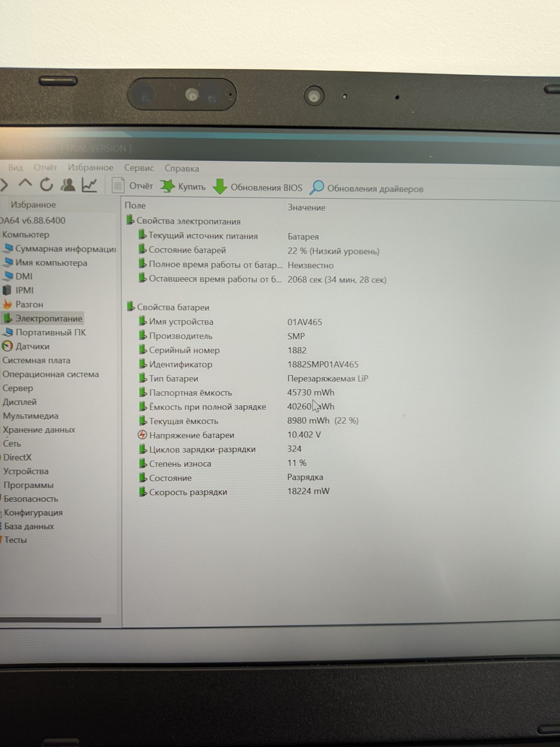Expand the DirectX tree node

pyautogui.click(x=17, y=457)
